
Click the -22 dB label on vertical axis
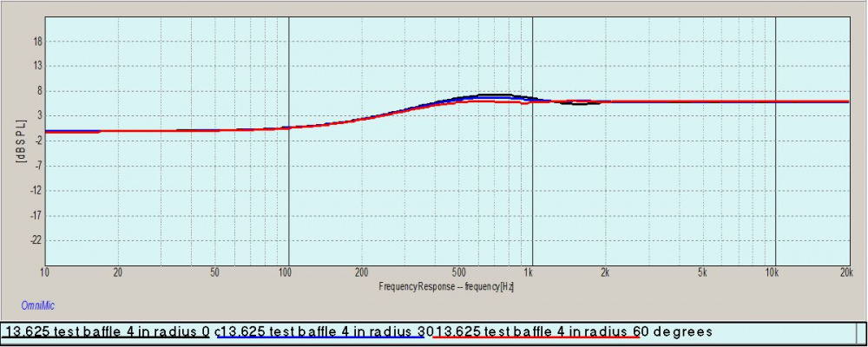point(35,240)
